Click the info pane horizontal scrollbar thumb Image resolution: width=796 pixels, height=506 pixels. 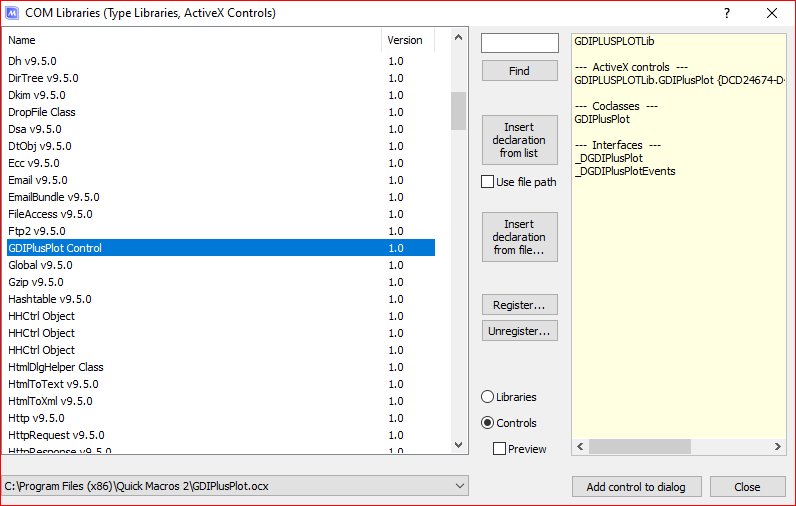pyautogui.click(x=640, y=447)
